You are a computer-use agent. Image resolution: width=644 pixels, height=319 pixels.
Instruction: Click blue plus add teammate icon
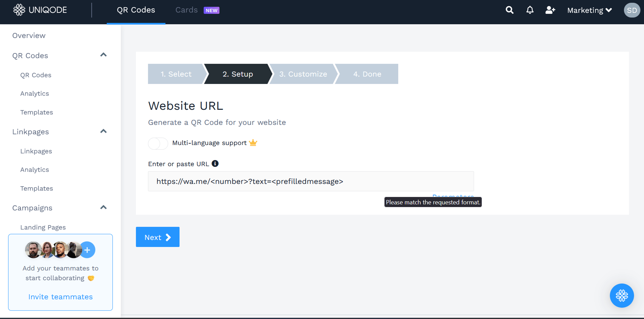pos(87,250)
